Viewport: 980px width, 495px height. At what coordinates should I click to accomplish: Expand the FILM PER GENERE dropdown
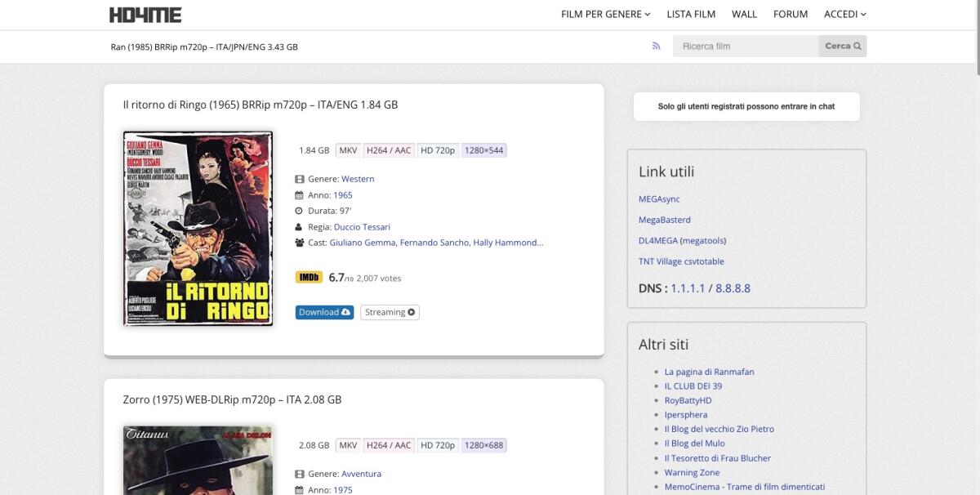605,14
